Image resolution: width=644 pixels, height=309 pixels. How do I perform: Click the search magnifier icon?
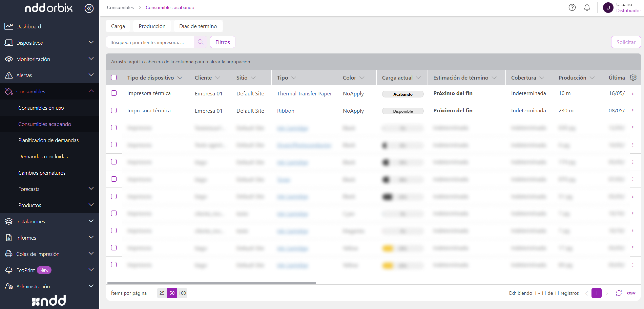pos(201,42)
